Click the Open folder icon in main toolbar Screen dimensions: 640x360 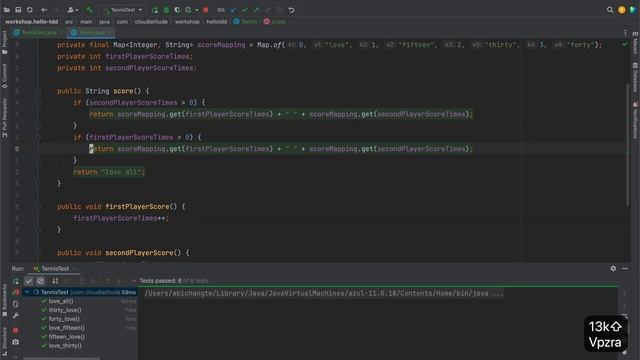tap(7, 10)
